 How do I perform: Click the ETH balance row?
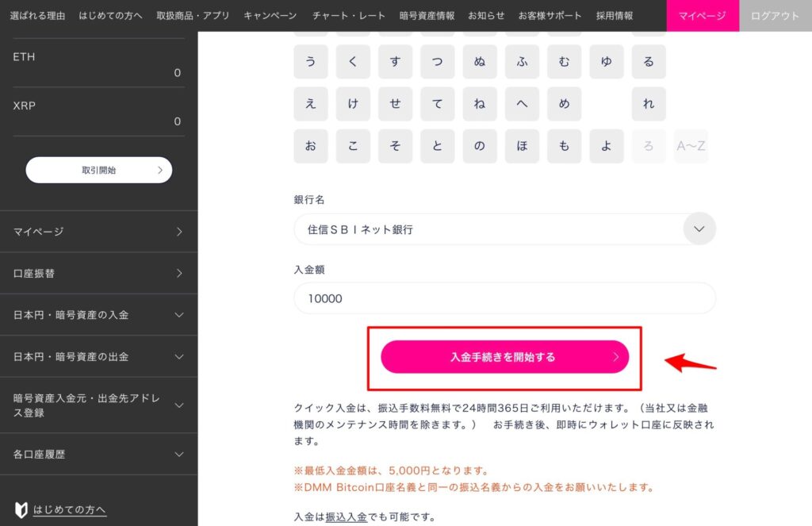(x=98, y=63)
